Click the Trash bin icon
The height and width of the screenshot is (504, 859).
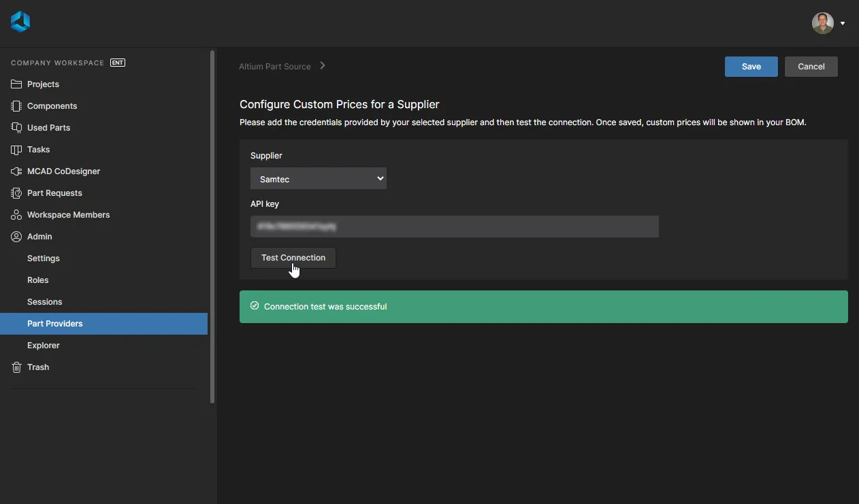(x=16, y=367)
